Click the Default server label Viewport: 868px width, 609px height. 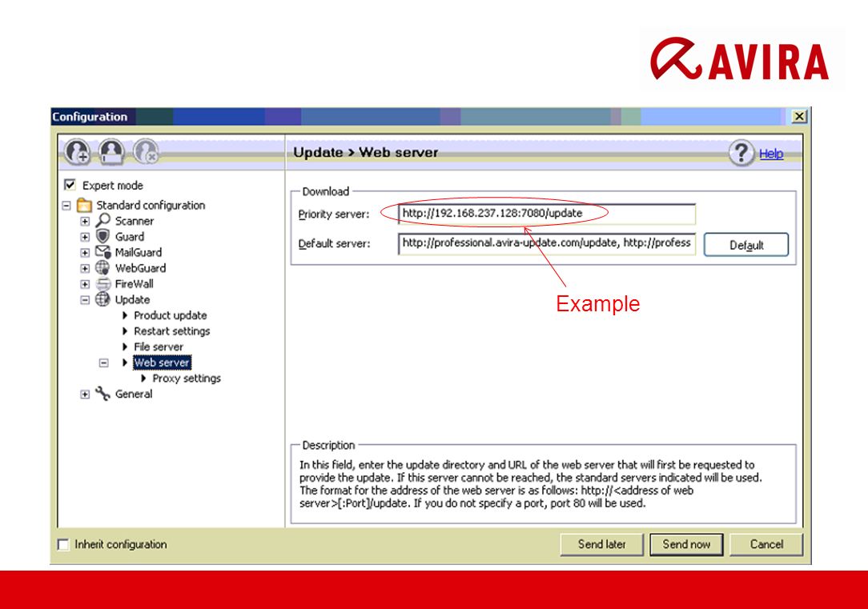(334, 244)
